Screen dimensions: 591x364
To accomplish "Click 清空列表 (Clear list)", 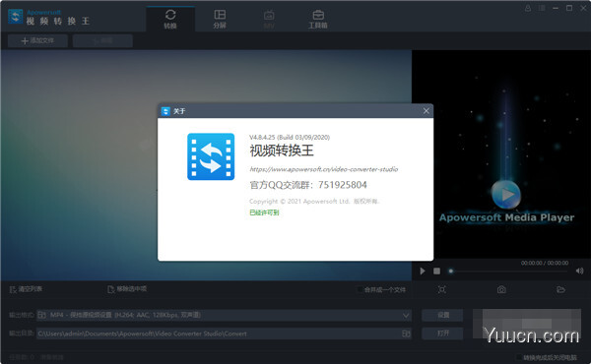I will [x=26, y=289].
